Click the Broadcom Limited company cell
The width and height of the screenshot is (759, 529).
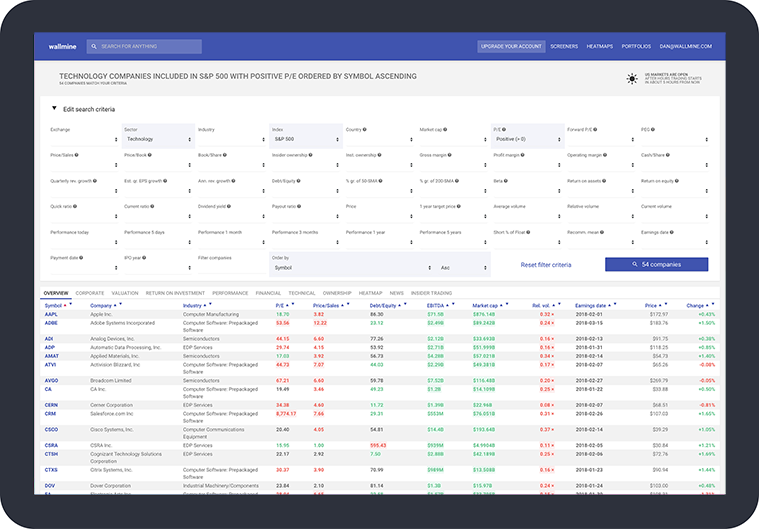111,381
